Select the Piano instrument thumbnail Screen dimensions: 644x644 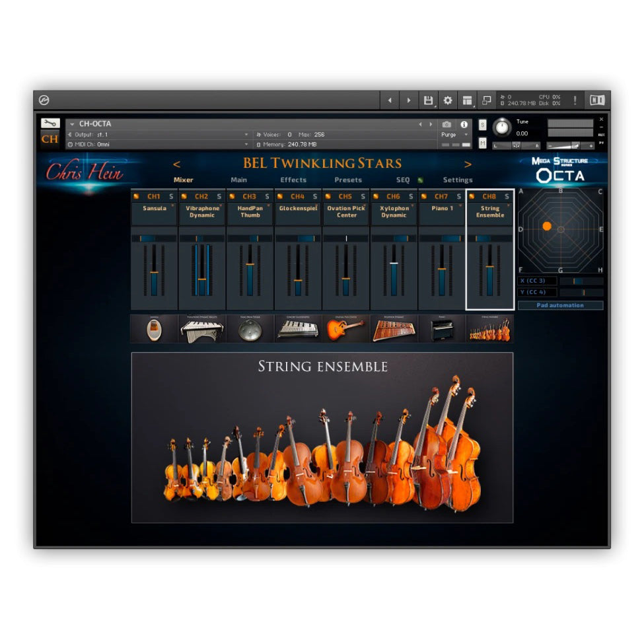coord(442,329)
